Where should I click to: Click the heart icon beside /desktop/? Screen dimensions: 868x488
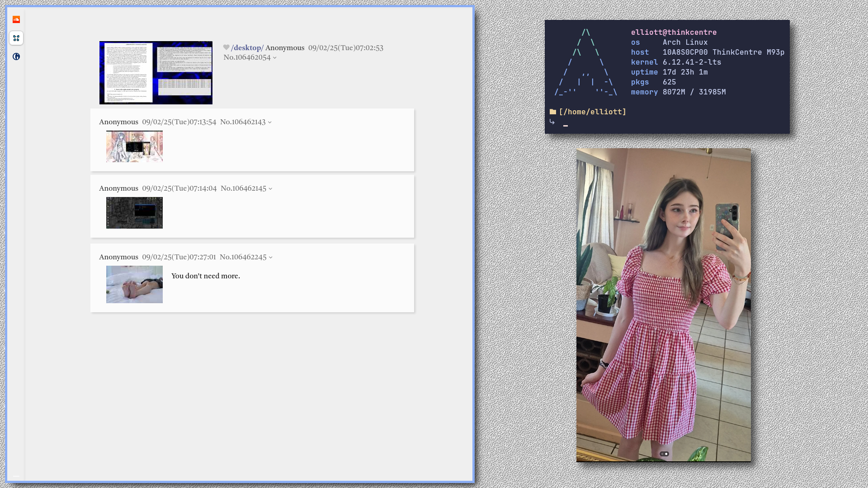[x=226, y=47]
